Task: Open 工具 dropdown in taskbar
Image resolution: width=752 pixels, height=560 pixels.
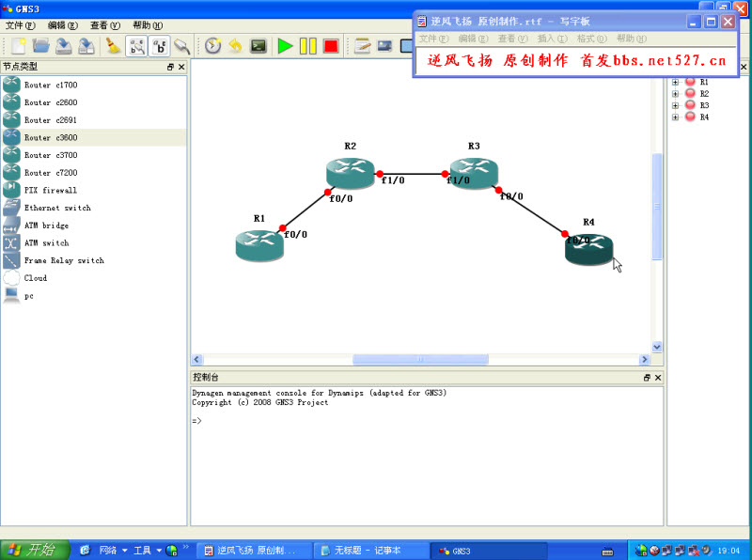Action: tap(147, 551)
